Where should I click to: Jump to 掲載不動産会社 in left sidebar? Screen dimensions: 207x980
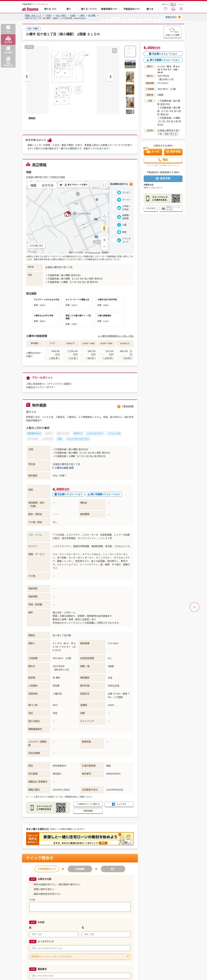pos(8,62)
